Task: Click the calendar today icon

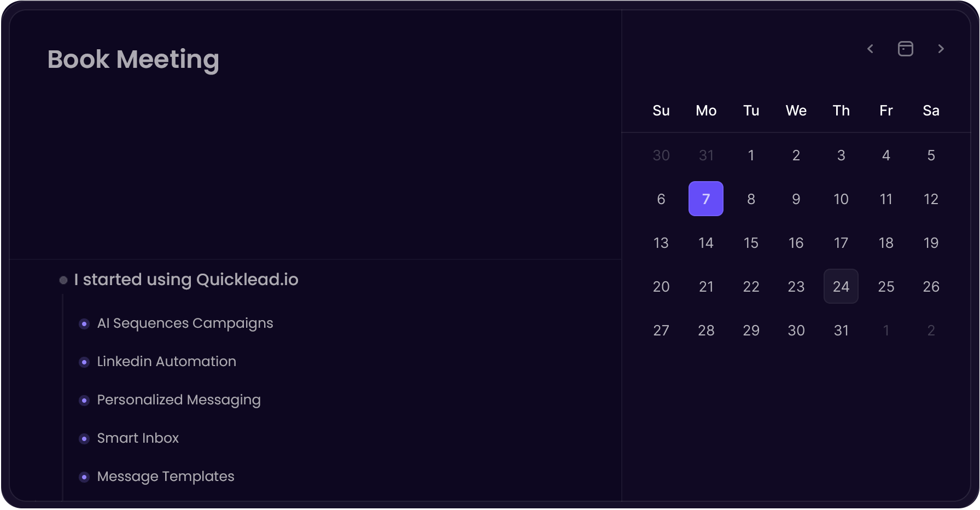Action: pos(906,49)
